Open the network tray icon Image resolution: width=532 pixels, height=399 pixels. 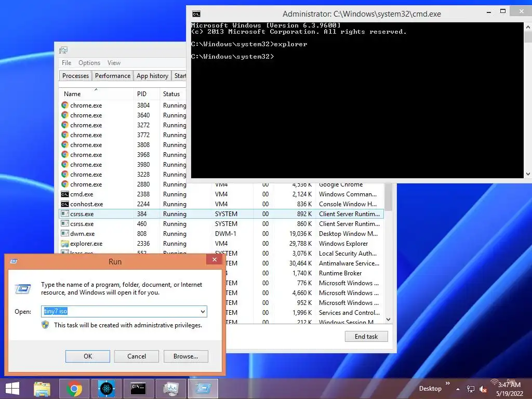point(471,389)
